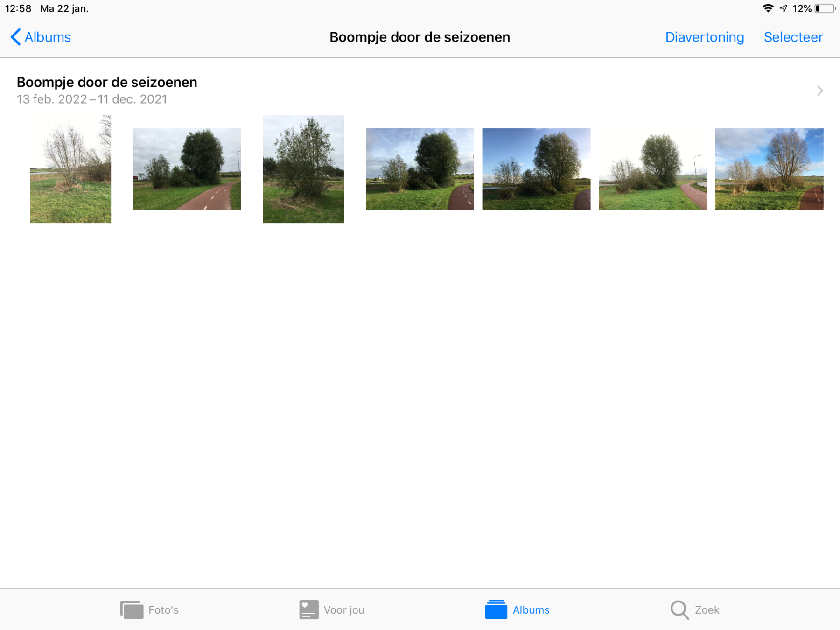Tap the 12% battery percentage text
The image size is (840, 630).
click(x=802, y=8)
